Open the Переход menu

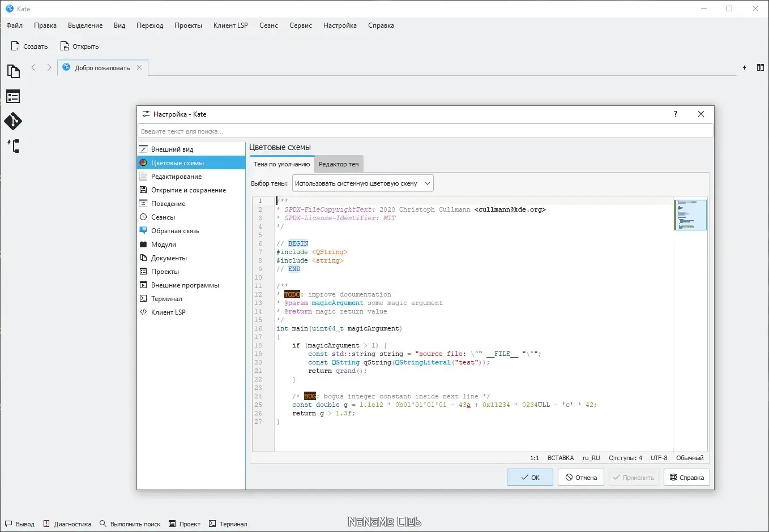tap(149, 25)
